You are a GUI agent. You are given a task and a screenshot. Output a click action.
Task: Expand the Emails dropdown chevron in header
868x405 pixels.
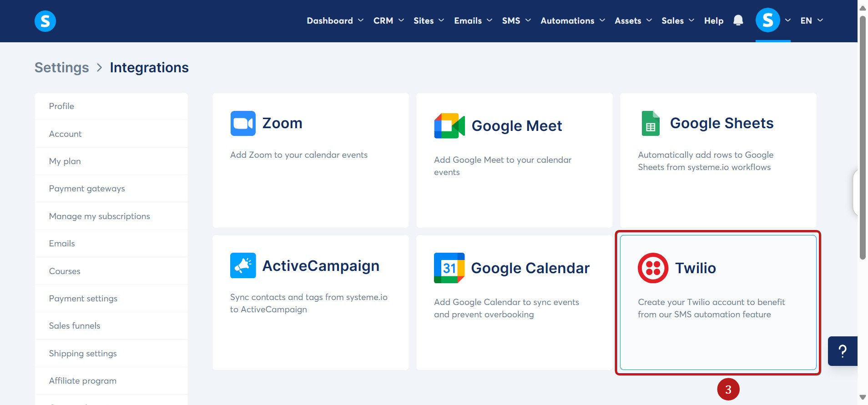coord(490,20)
